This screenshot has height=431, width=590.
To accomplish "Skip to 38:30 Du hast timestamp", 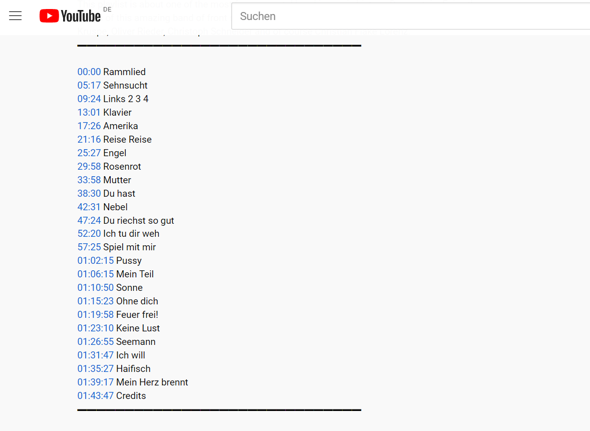I will (x=89, y=193).
